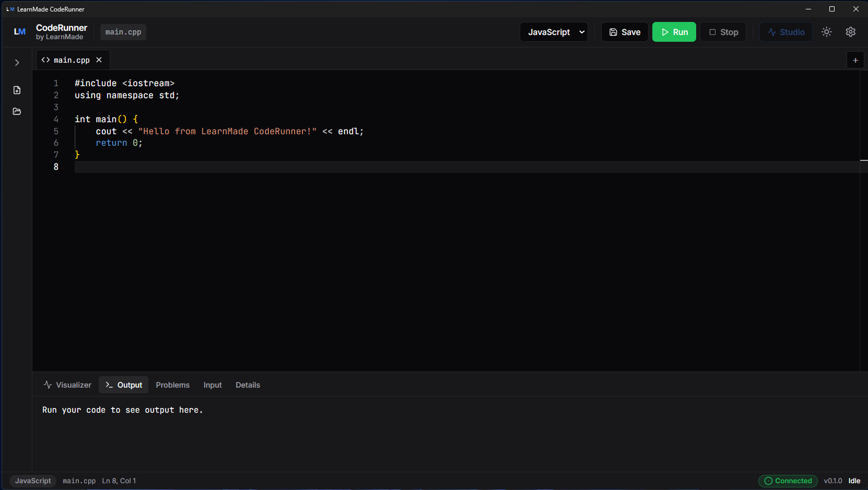This screenshot has width=868, height=490.
Task: Click main.cpp in the status bar
Action: [x=79, y=481]
